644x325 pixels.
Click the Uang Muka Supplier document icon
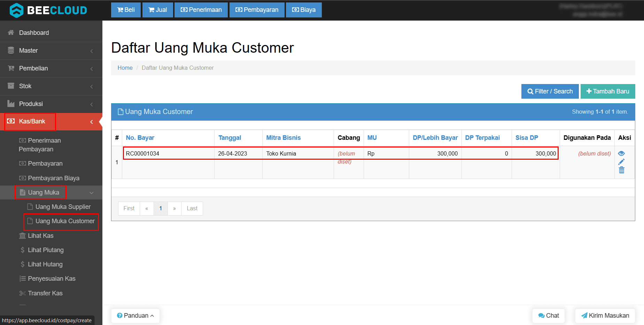[30, 207]
